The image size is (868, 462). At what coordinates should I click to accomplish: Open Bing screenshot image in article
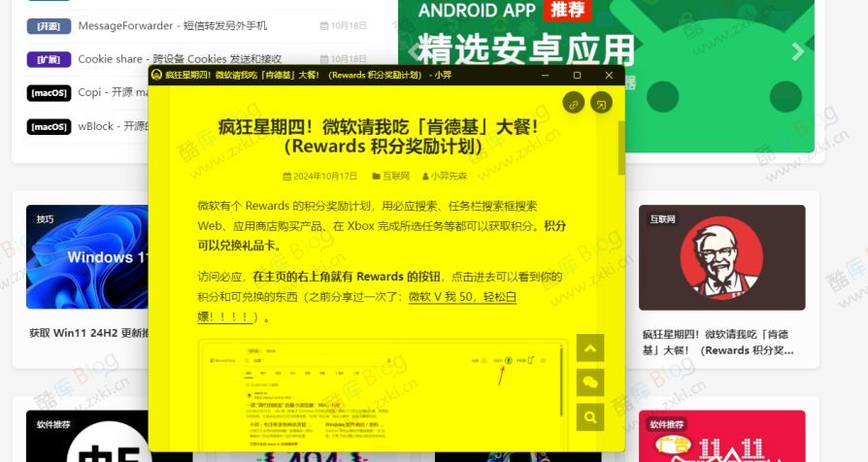[x=383, y=395]
